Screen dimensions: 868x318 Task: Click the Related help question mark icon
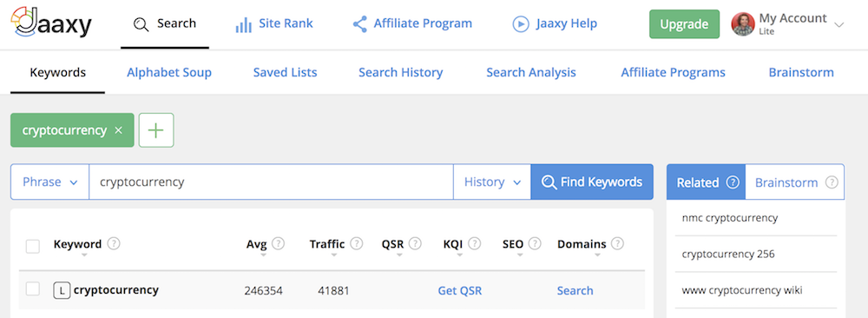pos(733,182)
